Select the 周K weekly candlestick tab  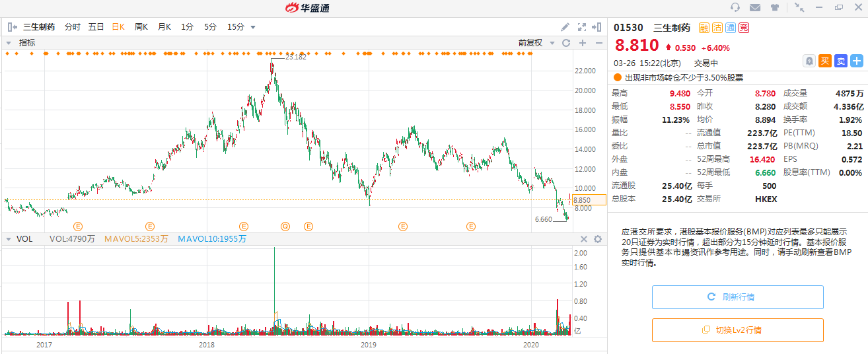(x=141, y=27)
